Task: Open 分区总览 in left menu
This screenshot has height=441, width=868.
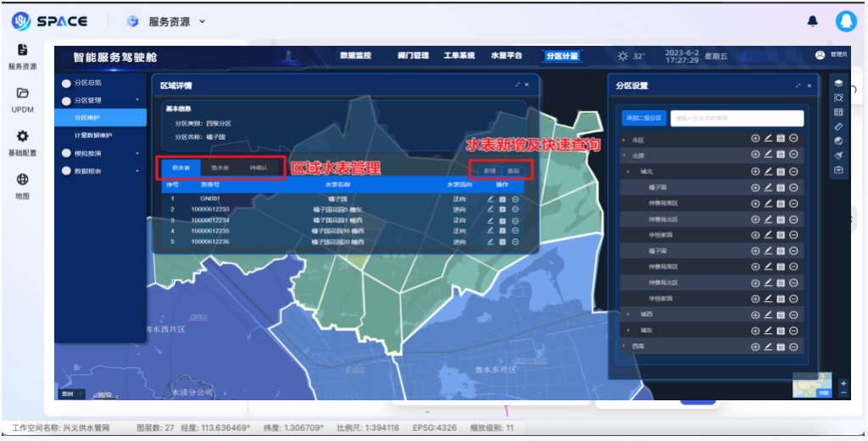Action: click(88, 83)
